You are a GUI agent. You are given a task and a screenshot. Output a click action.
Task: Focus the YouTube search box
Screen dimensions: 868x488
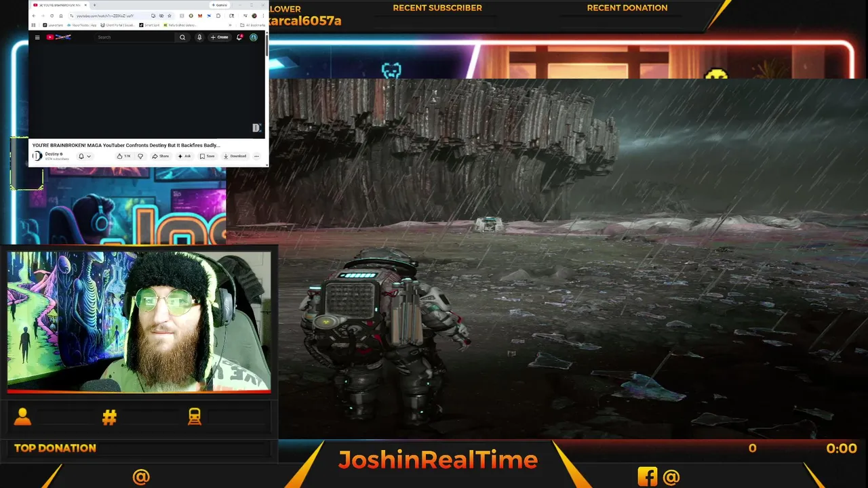(x=136, y=37)
